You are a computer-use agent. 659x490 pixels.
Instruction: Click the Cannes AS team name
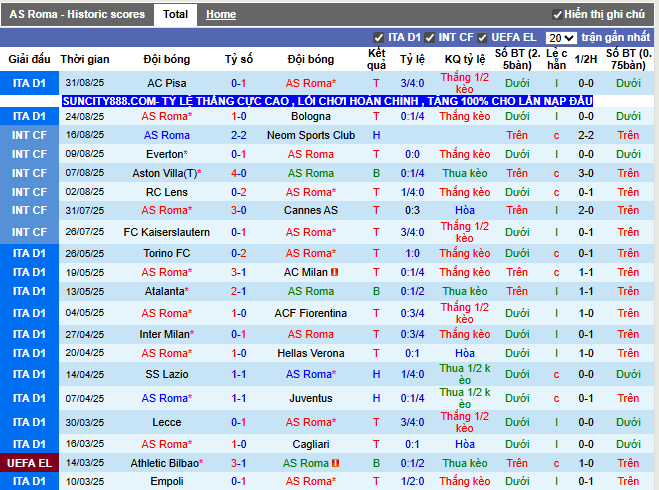point(311,210)
